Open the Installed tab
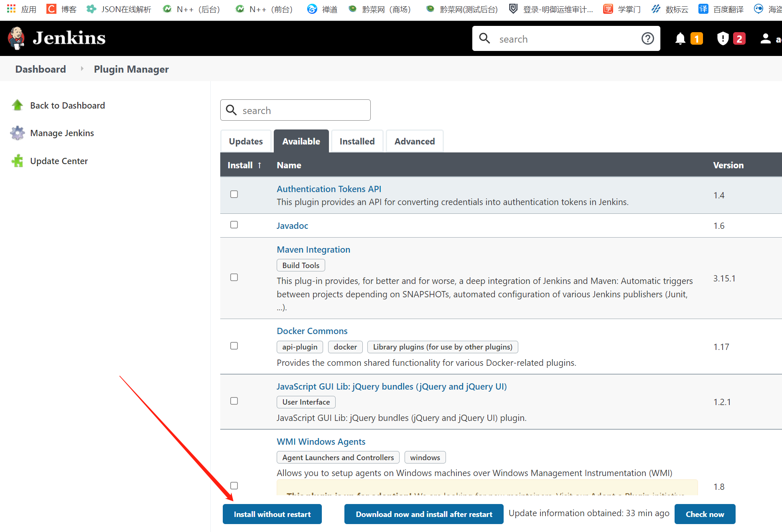Screen dimensions: 782x532 pos(357,141)
